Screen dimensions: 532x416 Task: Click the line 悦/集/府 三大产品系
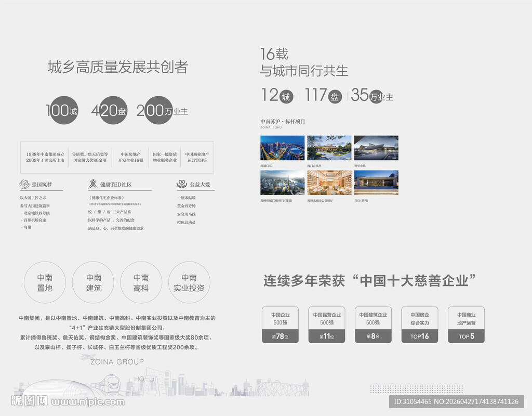coord(109,212)
